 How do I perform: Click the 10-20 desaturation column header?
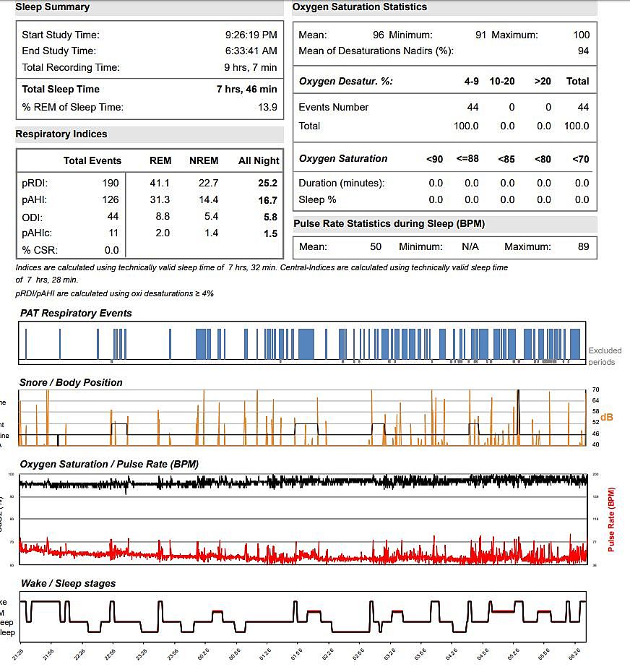click(x=502, y=81)
